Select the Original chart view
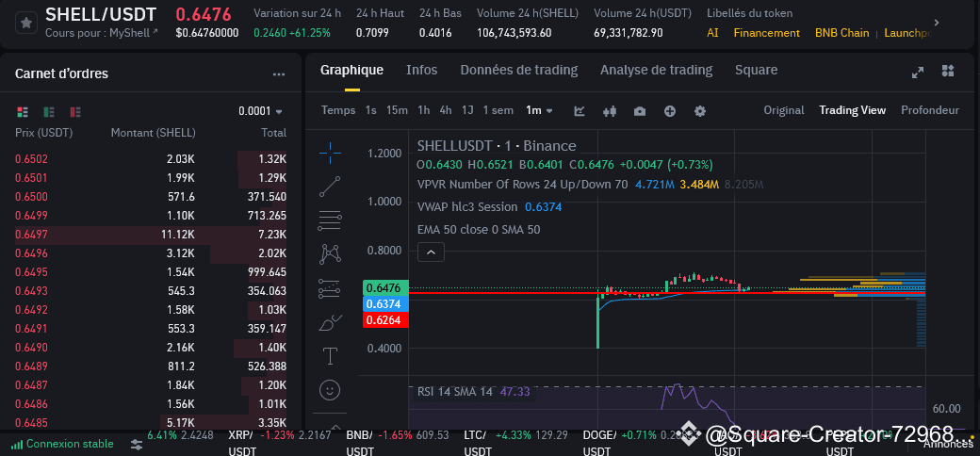980x456 pixels. click(784, 110)
